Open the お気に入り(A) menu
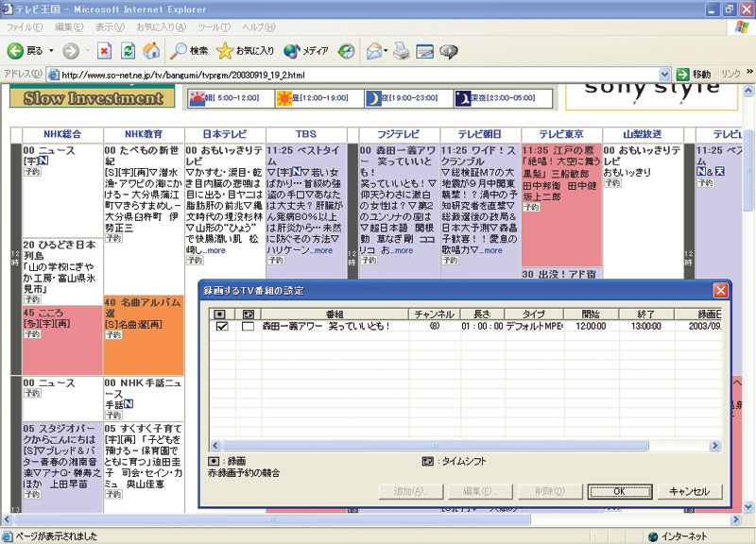 (161, 27)
